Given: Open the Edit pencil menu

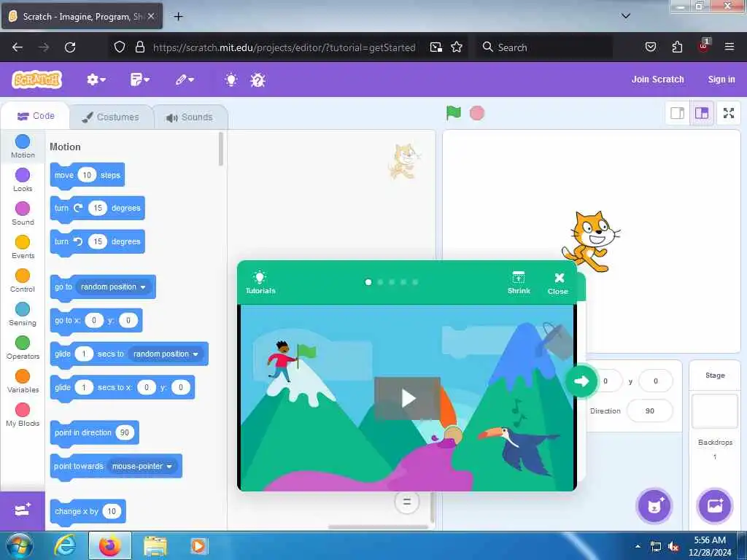Looking at the screenshot, I should pos(185,79).
